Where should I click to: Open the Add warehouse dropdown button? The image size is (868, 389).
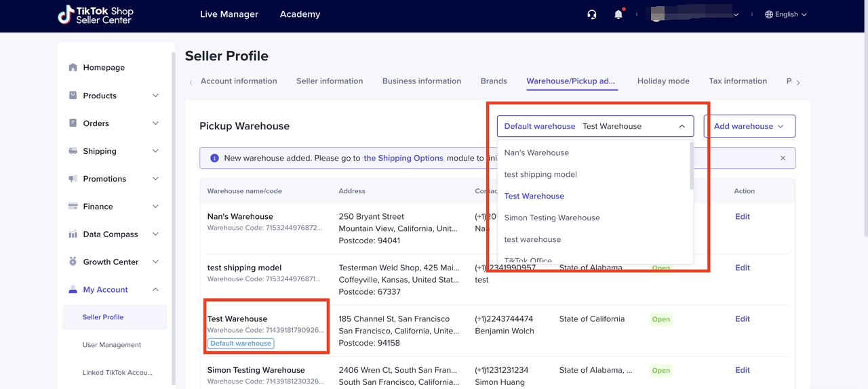pyautogui.click(x=749, y=126)
